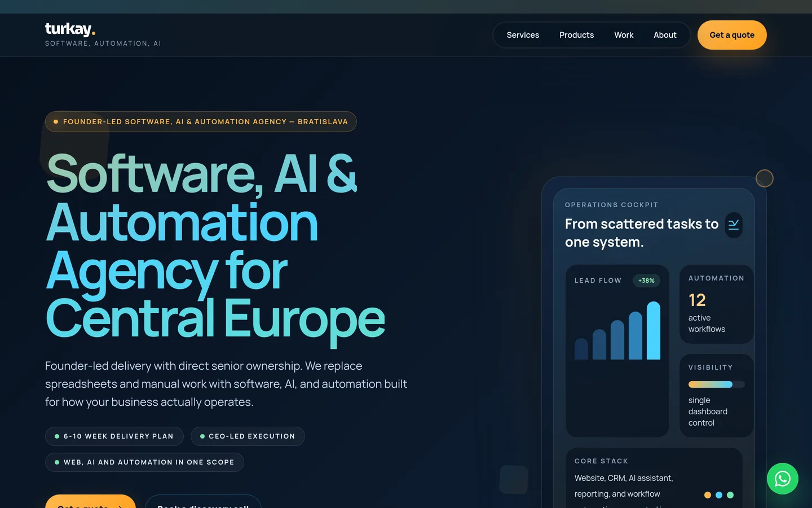
Task: Click the Lead Flow label
Action: coord(598,281)
